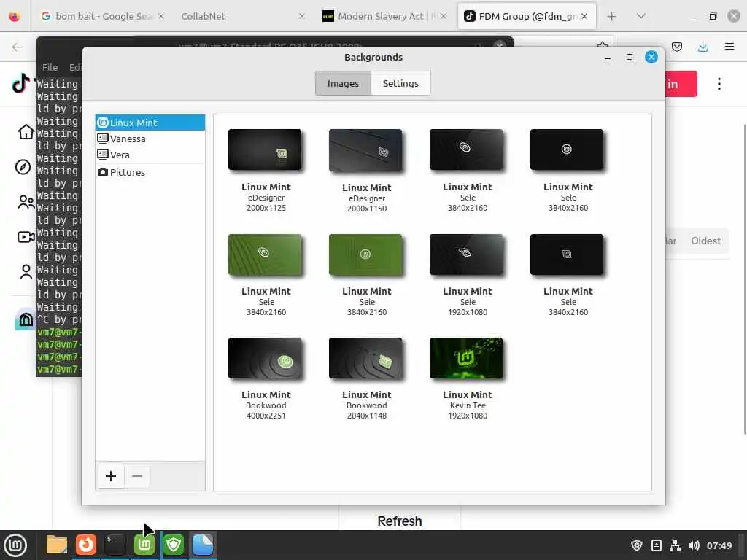
Task: Open Linux Mint start menu
Action: pyautogui.click(x=15, y=545)
